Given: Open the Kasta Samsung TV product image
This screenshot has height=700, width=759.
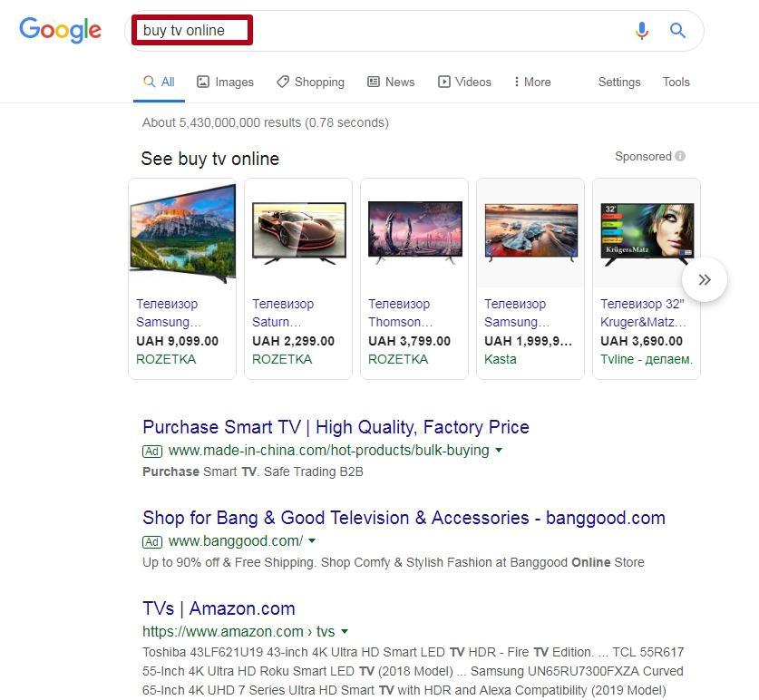Looking at the screenshot, I should click(x=531, y=233).
